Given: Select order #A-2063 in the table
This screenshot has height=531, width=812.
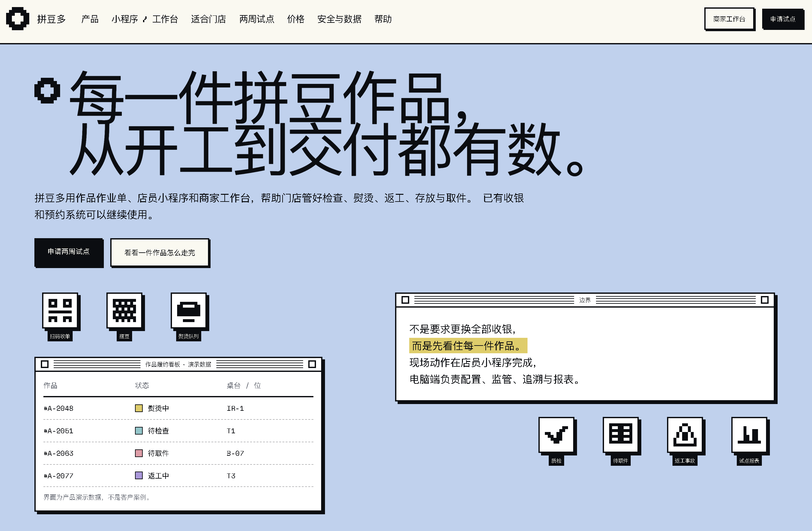Looking at the screenshot, I should pyautogui.click(x=58, y=453).
